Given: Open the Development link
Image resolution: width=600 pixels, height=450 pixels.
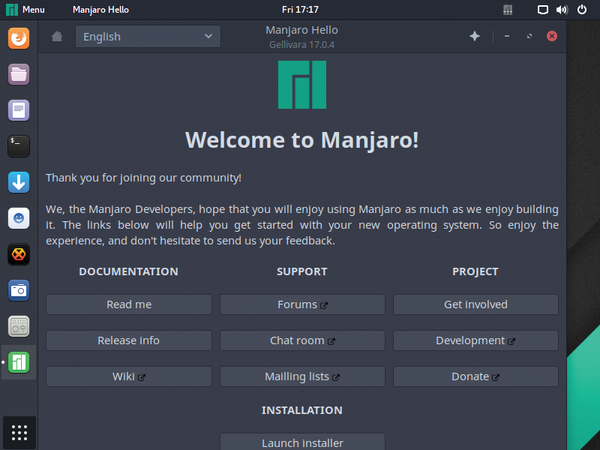Looking at the screenshot, I should pyautogui.click(x=476, y=340).
